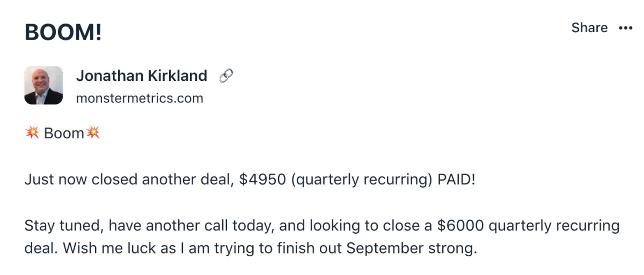Open Jonathan Kirkland's profile photo
The height and width of the screenshot is (275, 644).
(43, 85)
